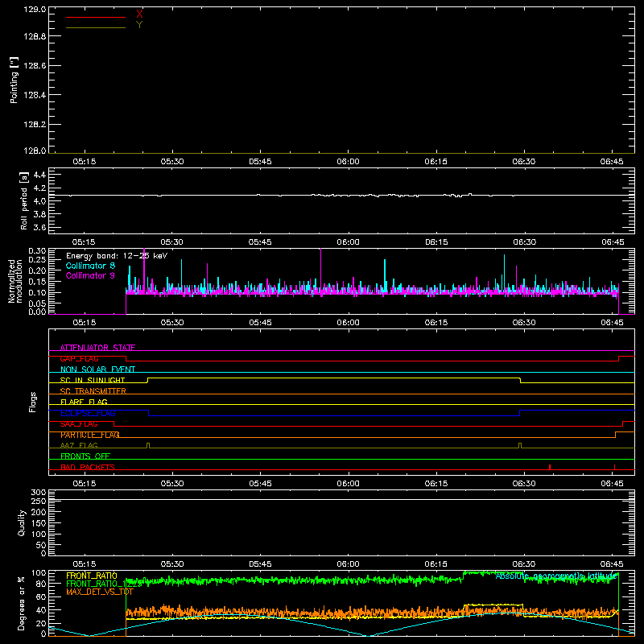
Task: Select the MAX_DET_VS_TOT legend entry
Action: (99, 592)
